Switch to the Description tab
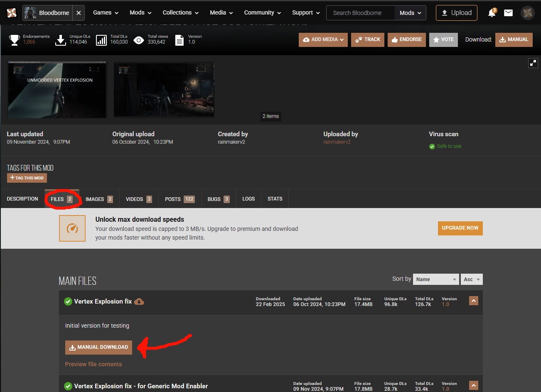 [22, 199]
